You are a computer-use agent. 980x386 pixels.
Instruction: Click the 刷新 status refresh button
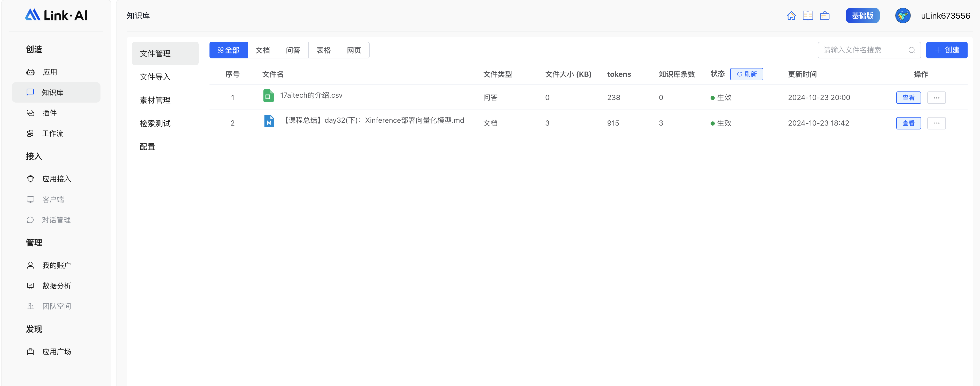click(746, 74)
